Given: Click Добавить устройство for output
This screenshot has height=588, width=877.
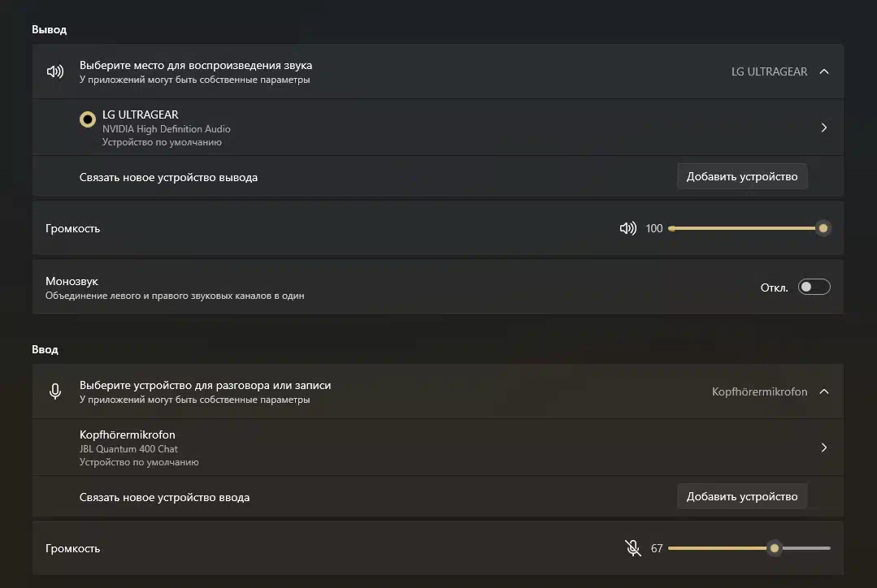Looking at the screenshot, I should pos(741,176).
